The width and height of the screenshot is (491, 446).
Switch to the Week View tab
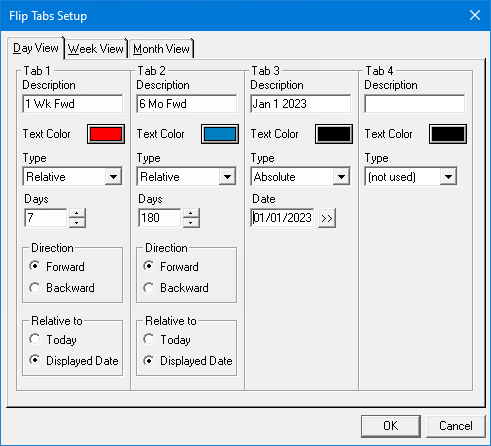(x=96, y=49)
